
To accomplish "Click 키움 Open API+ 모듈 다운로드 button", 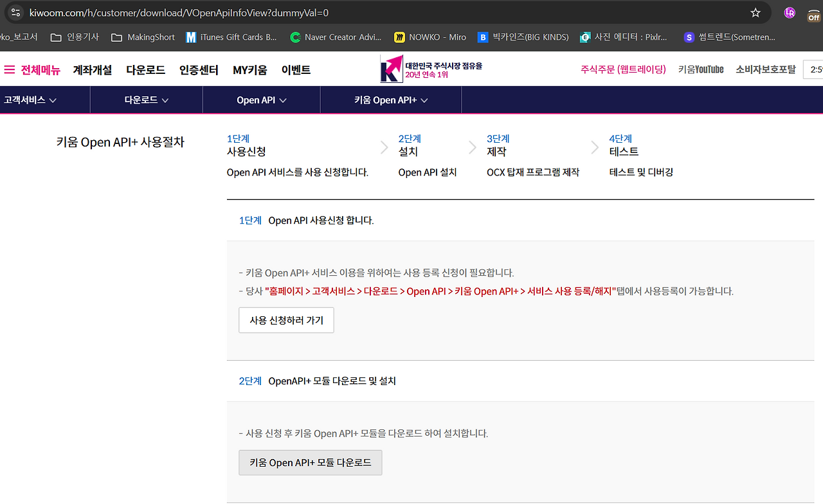I will pos(311,463).
